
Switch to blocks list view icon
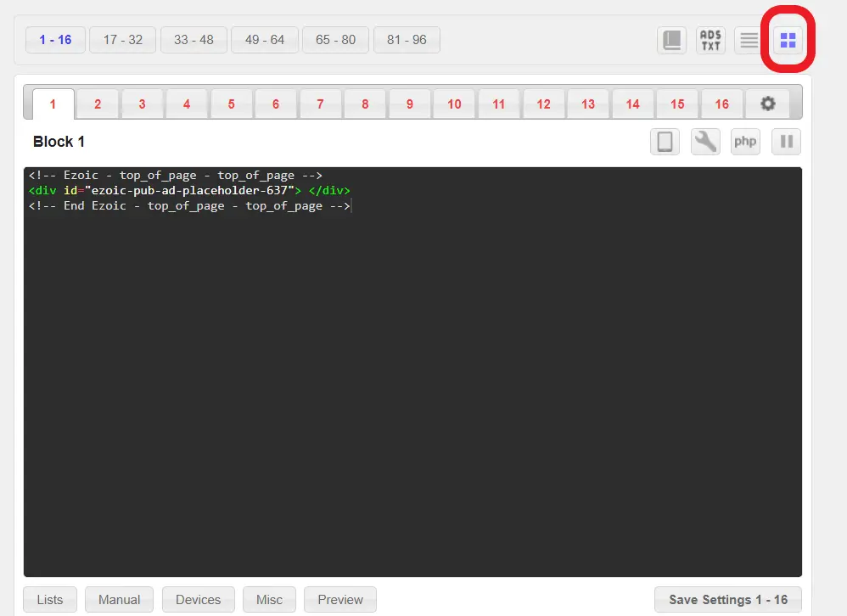click(749, 40)
